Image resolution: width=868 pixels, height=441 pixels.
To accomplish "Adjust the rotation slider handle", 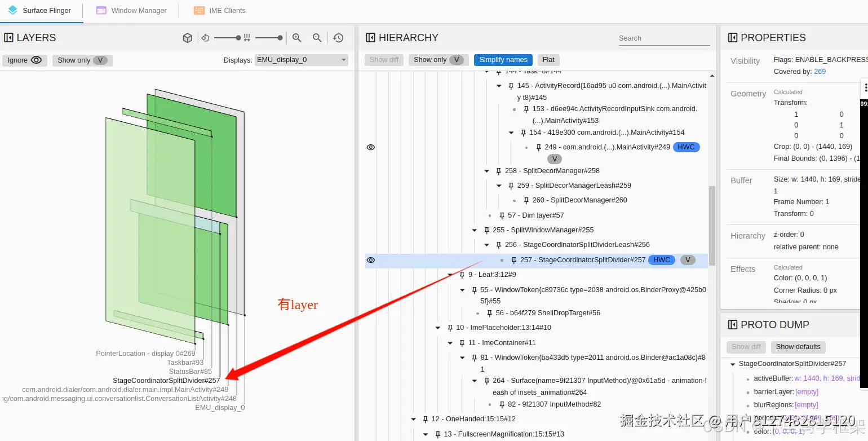I will pyautogui.click(x=238, y=38).
